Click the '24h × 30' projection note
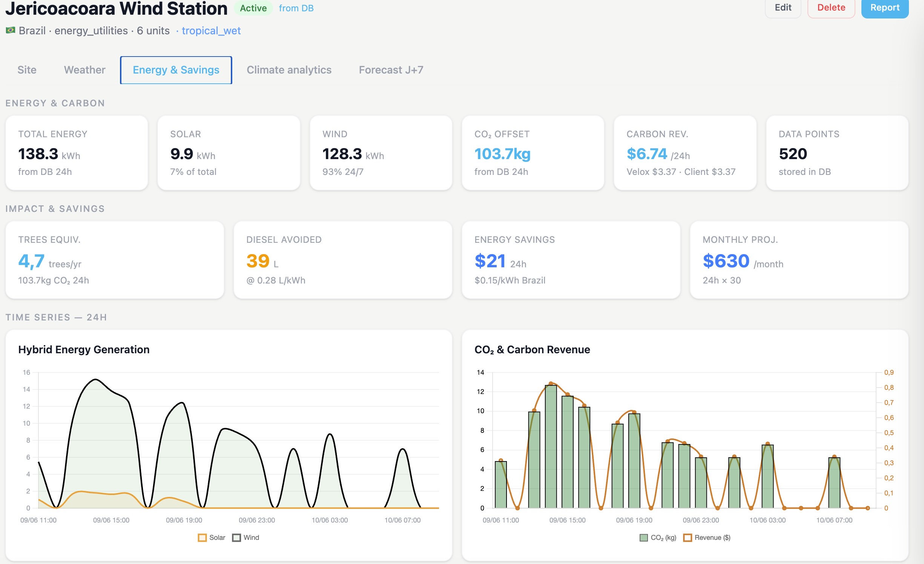 click(721, 280)
